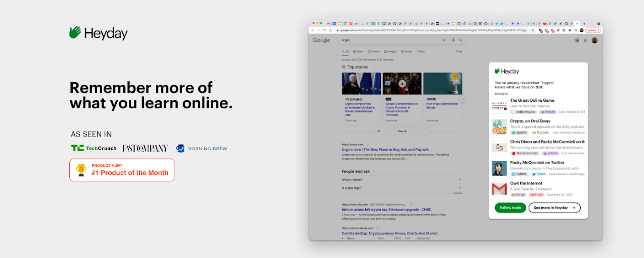Click the a16z podcast thumbnail

pos(499,126)
